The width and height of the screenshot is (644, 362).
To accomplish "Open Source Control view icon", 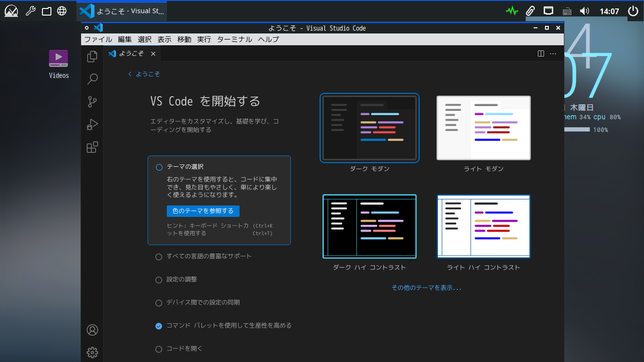I will tap(92, 102).
